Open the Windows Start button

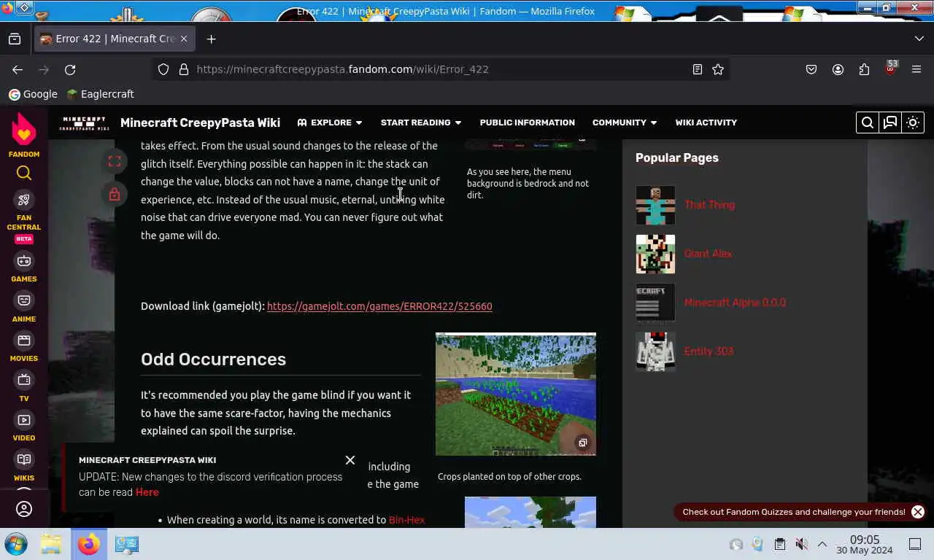pyautogui.click(x=16, y=544)
